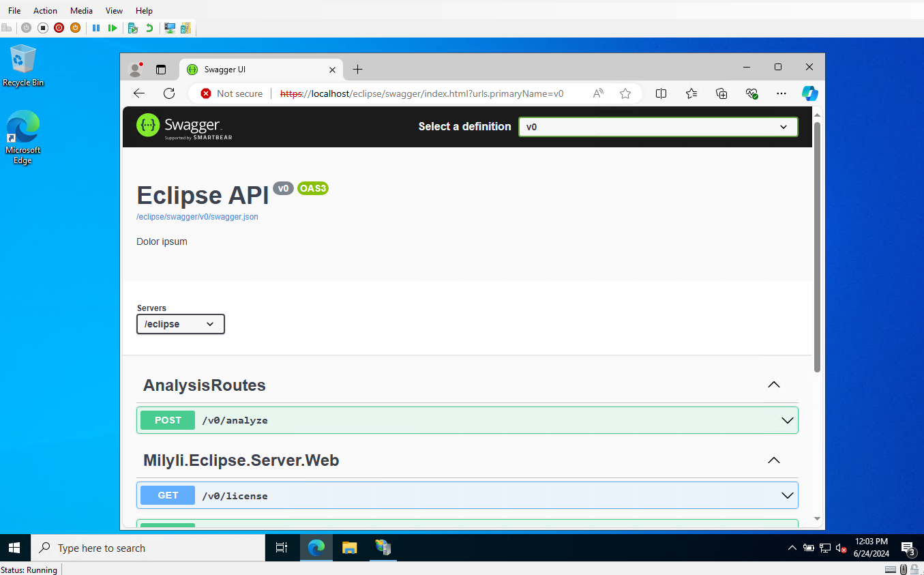Open the swagger.json link
This screenshot has width=924, height=575.
point(197,217)
